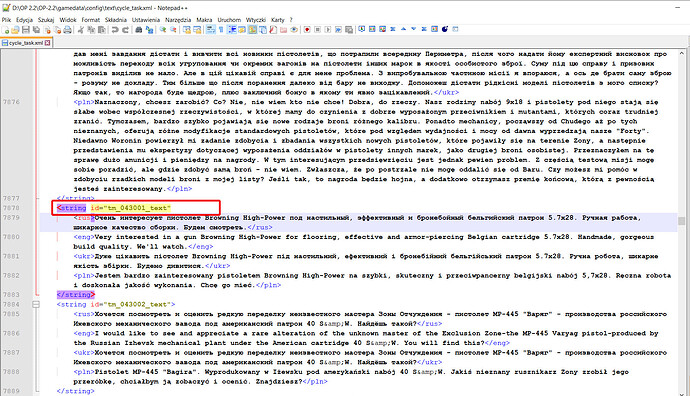Open the Uruchom menu
The height and width of the screenshot is (396, 690).
229,20
